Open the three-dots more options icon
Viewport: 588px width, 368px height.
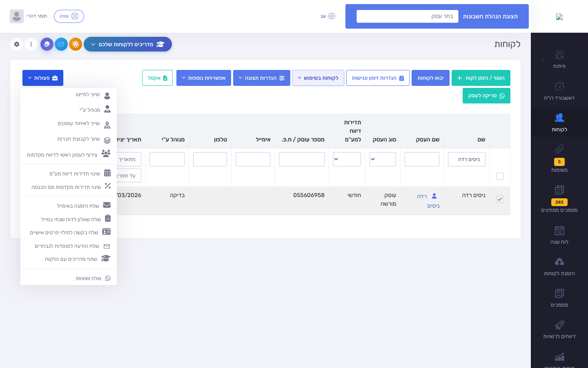pyautogui.click(x=31, y=44)
